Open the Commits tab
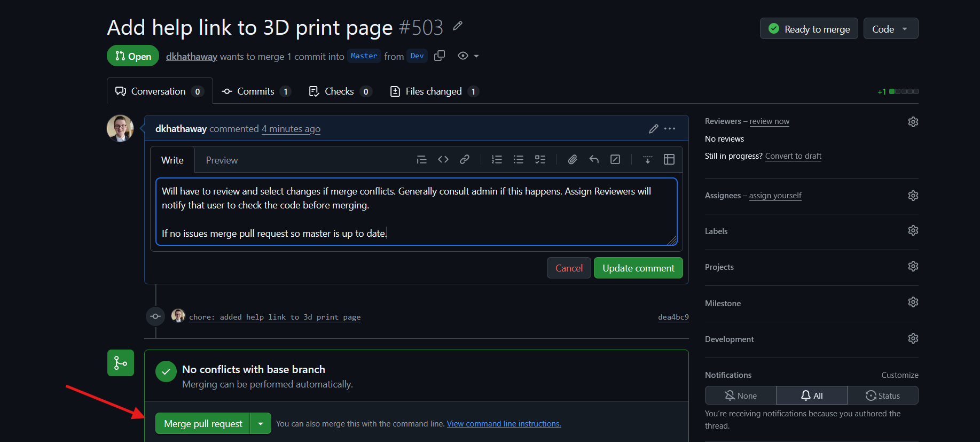This screenshot has height=442, width=980. click(x=256, y=91)
